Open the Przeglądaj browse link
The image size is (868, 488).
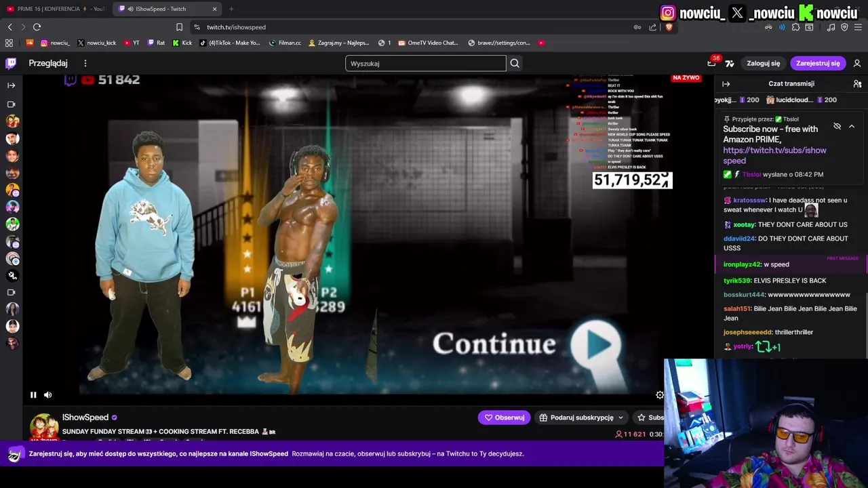48,63
